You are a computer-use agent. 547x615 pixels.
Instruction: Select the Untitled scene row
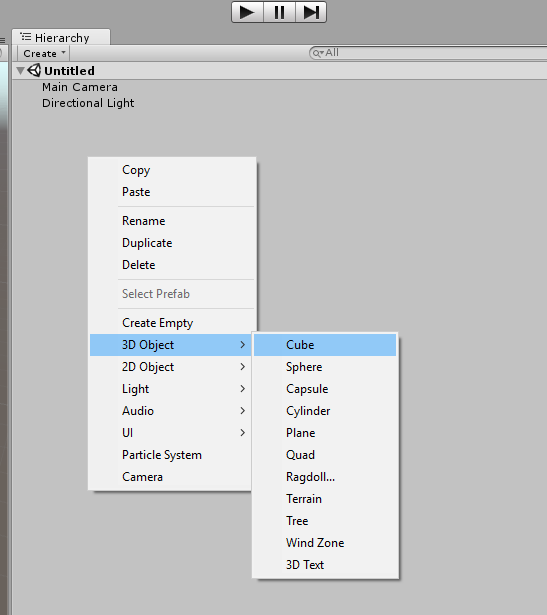tap(280, 71)
